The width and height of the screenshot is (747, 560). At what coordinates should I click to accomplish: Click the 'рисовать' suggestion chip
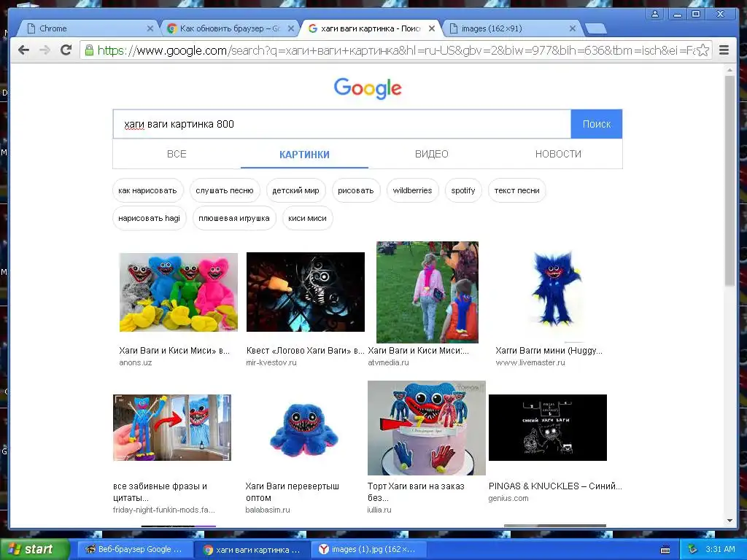coord(356,190)
